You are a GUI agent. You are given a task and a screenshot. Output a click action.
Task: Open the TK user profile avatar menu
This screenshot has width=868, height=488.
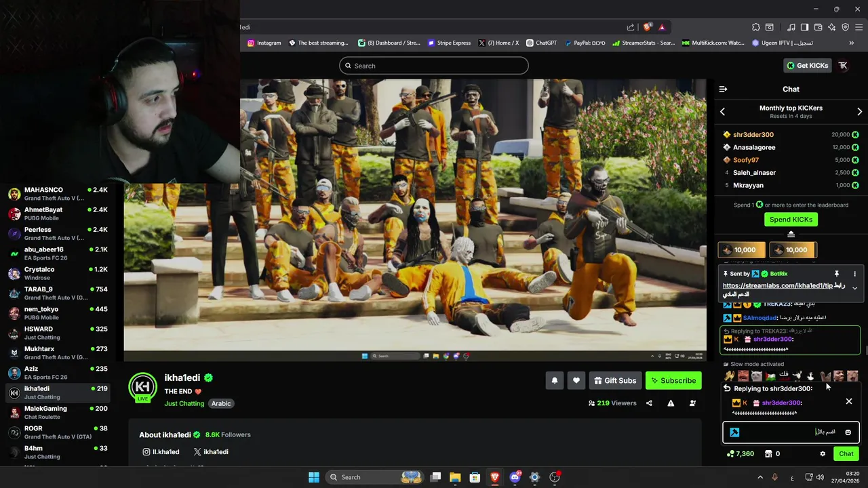pyautogui.click(x=843, y=66)
